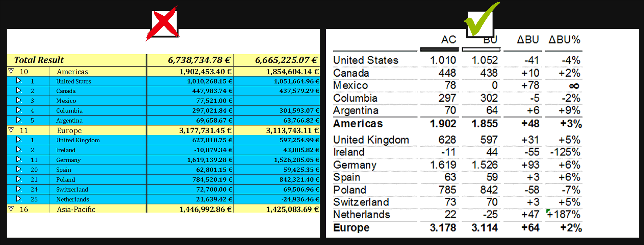Expand the Spain row triangle

19,169
